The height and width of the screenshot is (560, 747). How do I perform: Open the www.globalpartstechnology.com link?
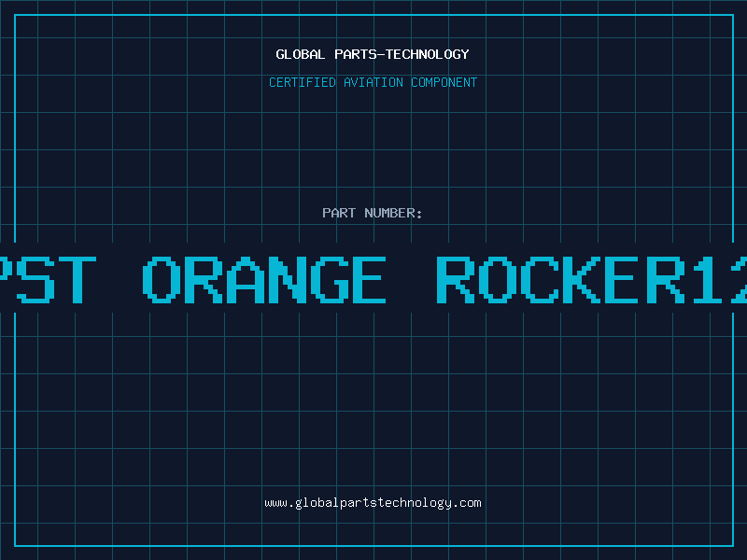(x=373, y=503)
